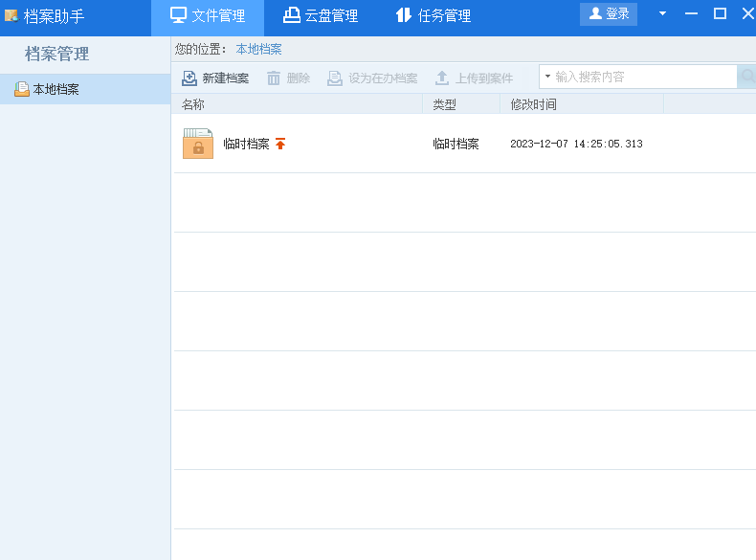Click the 删除 trash toolbar button
Viewport: 756px width, 560px height.
click(288, 78)
